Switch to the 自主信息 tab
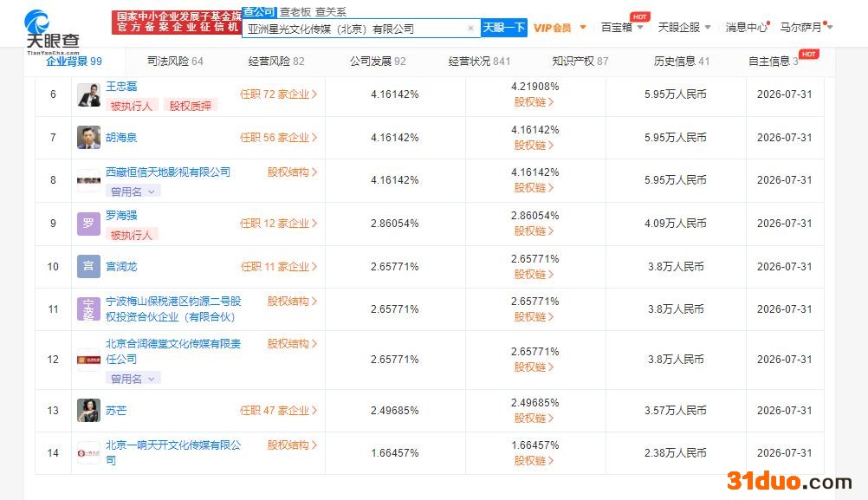This screenshot has height=500, width=868. (773, 62)
